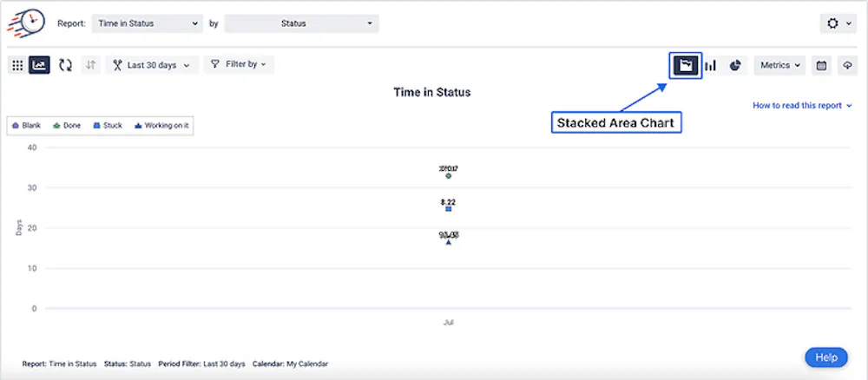The width and height of the screenshot is (868, 380).
Task: Open the Time in Status report dropdown
Action: 145,23
